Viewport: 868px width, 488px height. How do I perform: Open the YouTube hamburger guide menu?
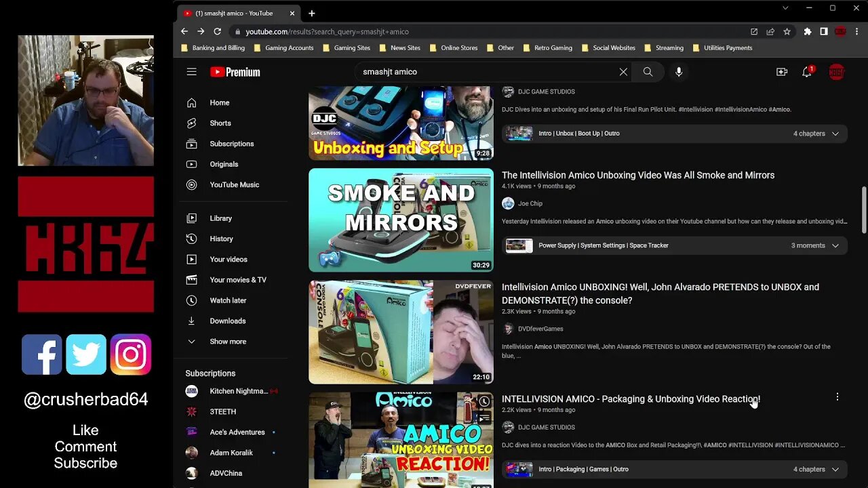[x=192, y=72]
